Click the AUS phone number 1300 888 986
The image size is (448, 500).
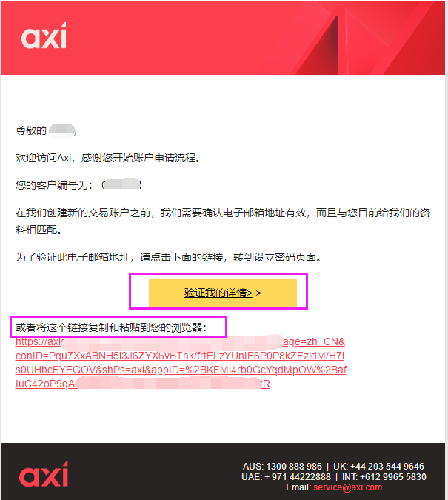click(294, 467)
